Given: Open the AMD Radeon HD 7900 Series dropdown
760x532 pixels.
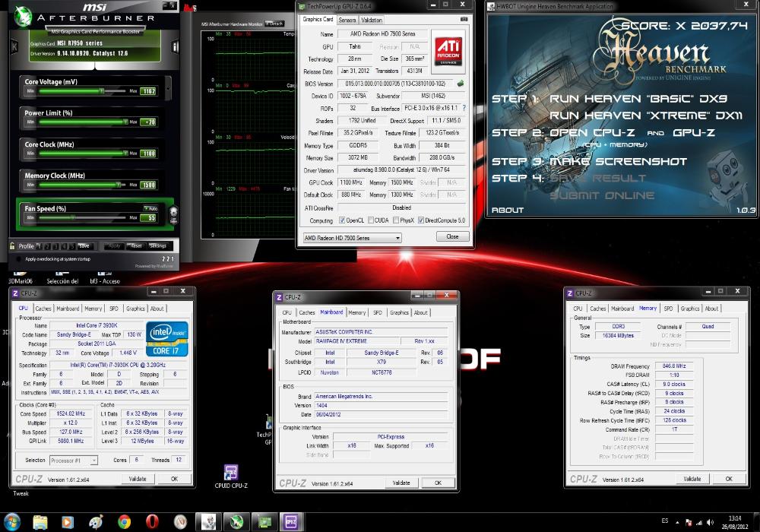Looking at the screenshot, I should 353,238.
